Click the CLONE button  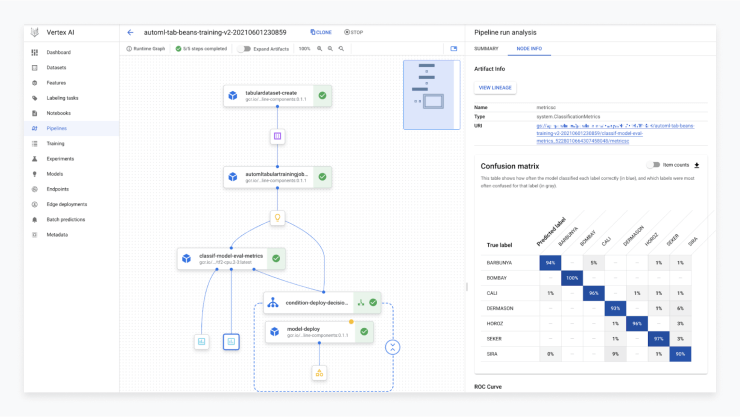tap(321, 32)
